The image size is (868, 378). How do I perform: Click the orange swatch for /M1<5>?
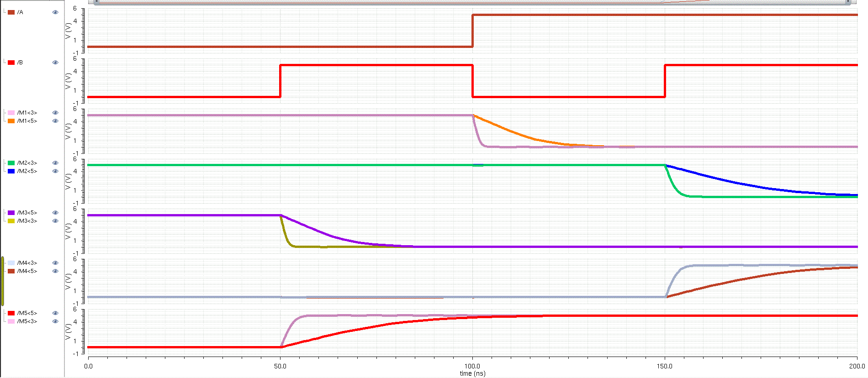11,121
